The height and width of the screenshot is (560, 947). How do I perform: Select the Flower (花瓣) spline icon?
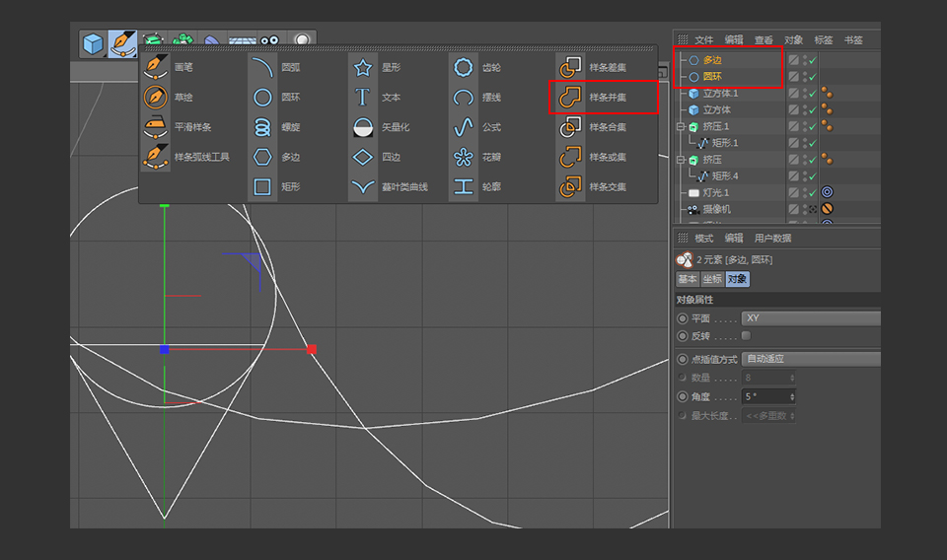point(464,157)
